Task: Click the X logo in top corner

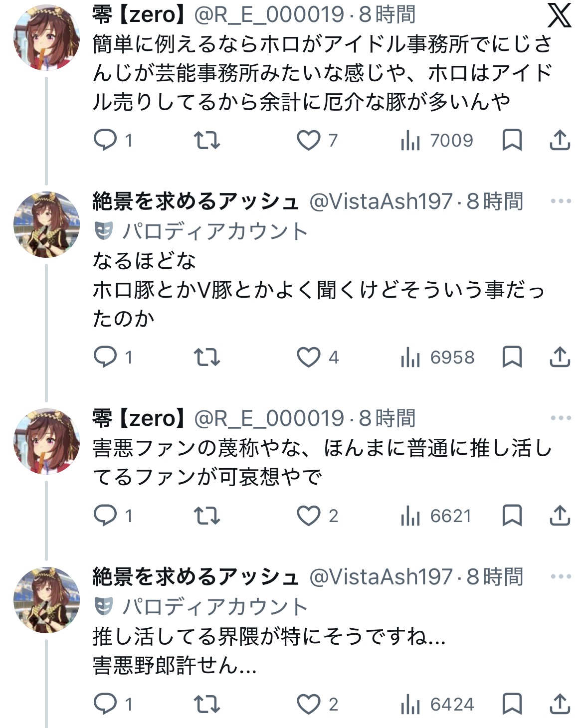Action: (x=560, y=15)
